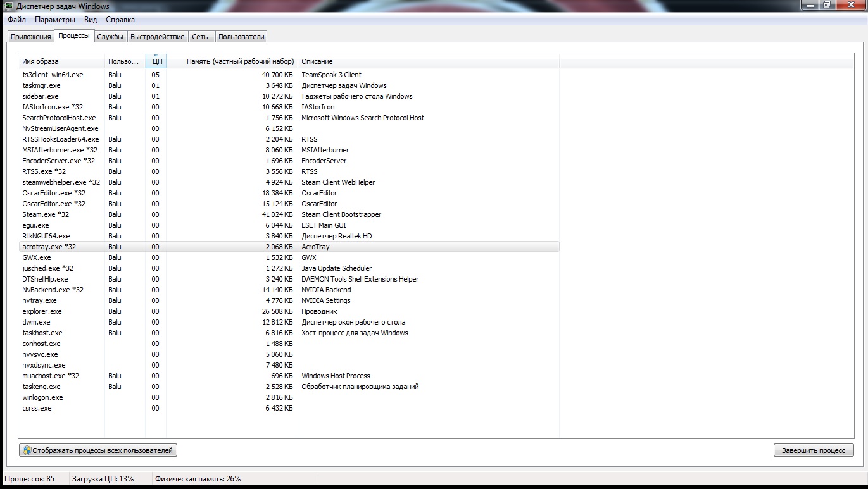The height and width of the screenshot is (489, 868).
Task: Click Task Manager title bar icon
Action: 9,6
